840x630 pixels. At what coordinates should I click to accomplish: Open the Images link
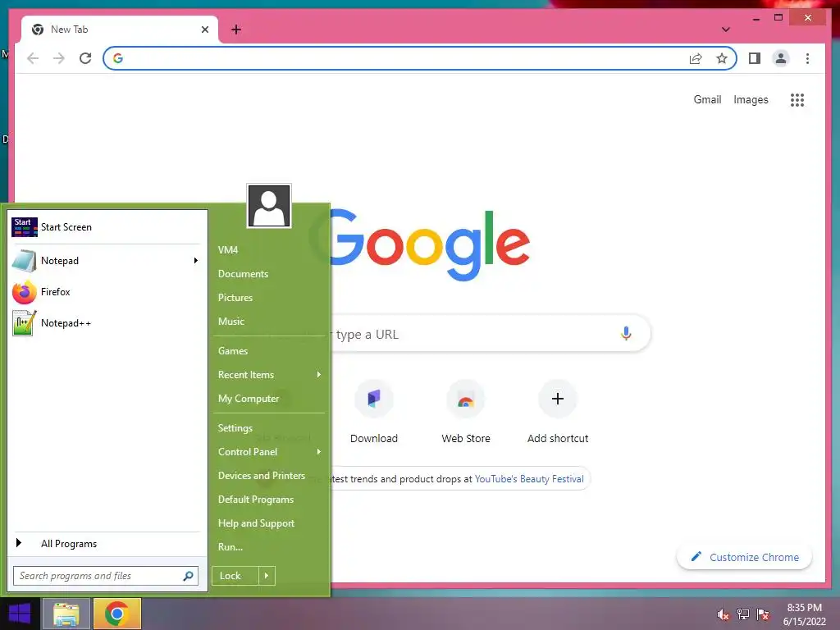pyautogui.click(x=751, y=99)
